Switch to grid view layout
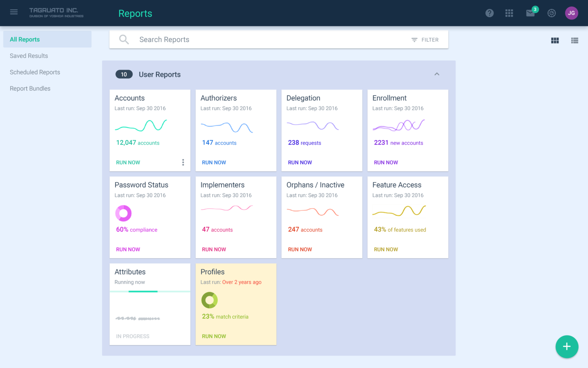 point(555,40)
